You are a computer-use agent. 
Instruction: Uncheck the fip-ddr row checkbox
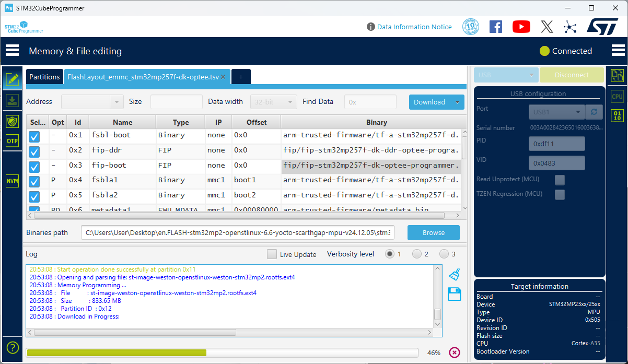coord(34,152)
